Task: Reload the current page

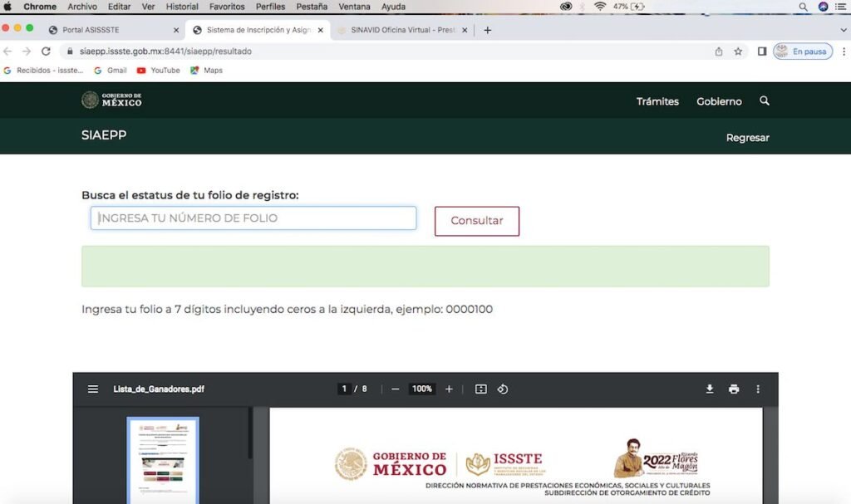Action: tap(47, 51)
